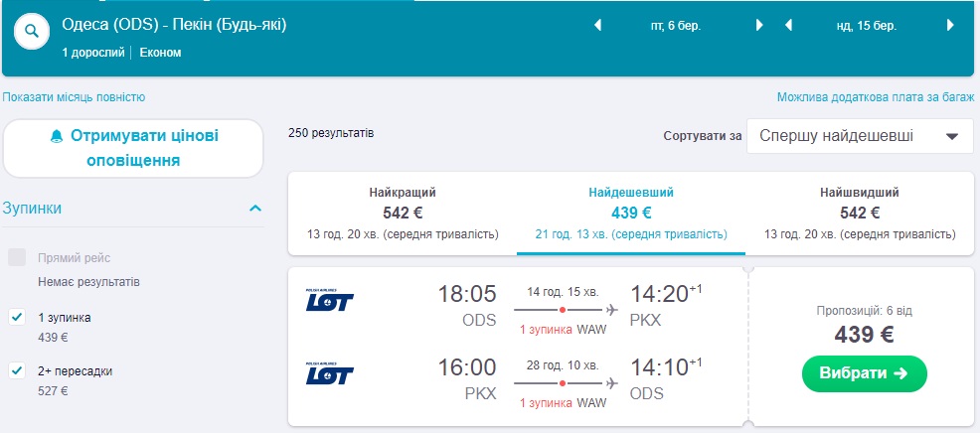The width and height of the screenshot is (980, 433).
Task: Click LOT airline logo on return flight
Action: [330, 374]
